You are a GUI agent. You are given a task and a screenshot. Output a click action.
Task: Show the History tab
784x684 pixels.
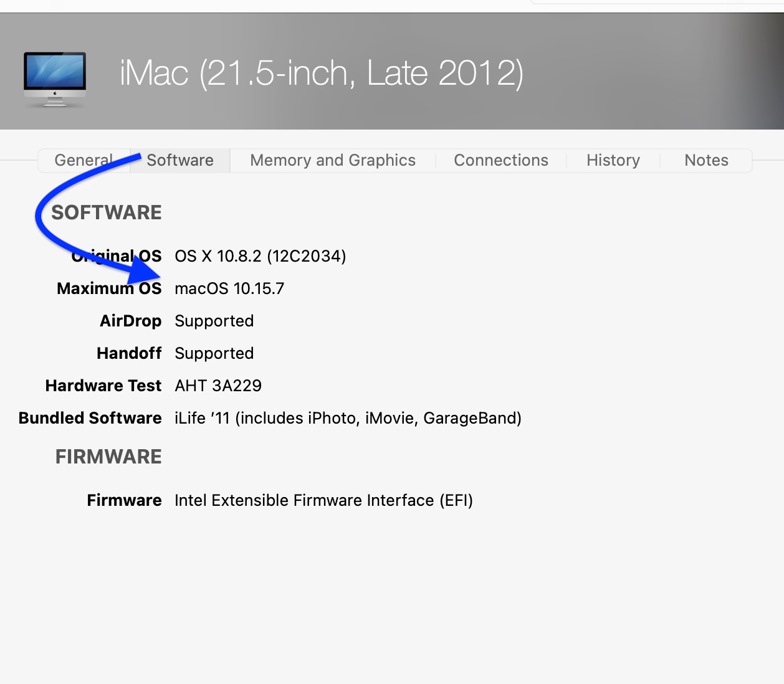point(613,161)
